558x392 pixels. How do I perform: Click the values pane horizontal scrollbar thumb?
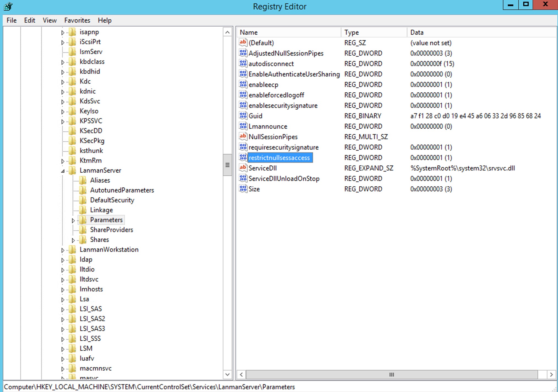pos(392,374)
